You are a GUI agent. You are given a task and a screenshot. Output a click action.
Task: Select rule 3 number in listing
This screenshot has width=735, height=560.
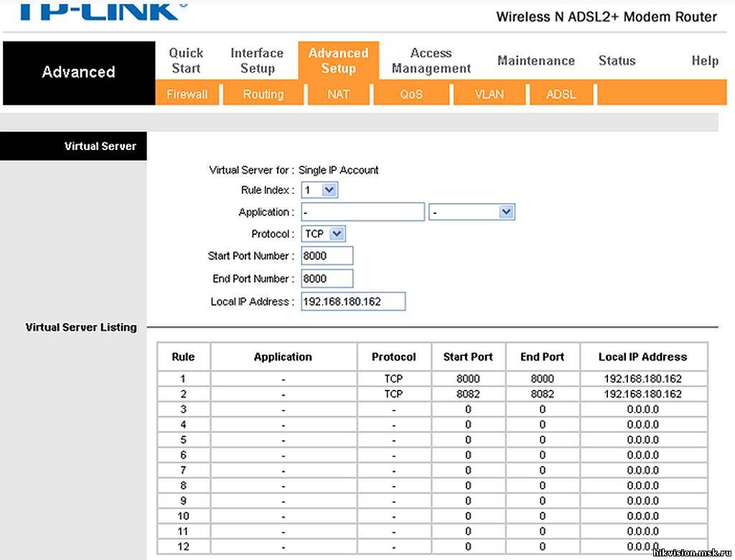click(x=183, y=409)
